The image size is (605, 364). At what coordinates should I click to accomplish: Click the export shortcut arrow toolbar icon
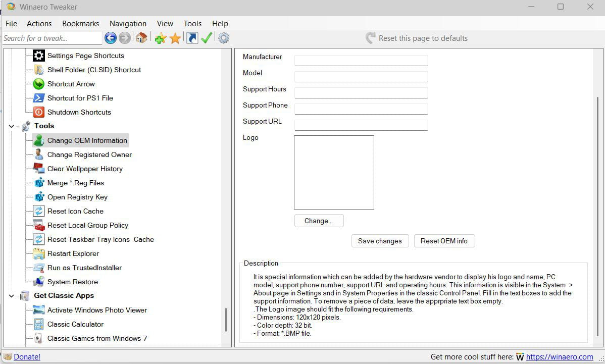point(192,38)
